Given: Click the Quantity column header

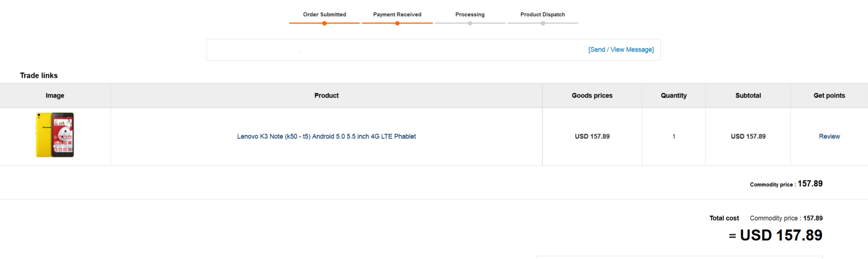Looking at the screenshot, I should (674, 95).
